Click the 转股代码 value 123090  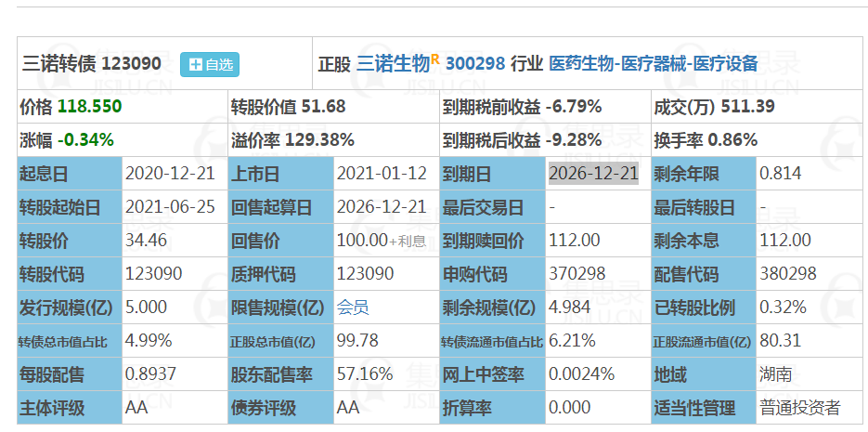point(153,273)
